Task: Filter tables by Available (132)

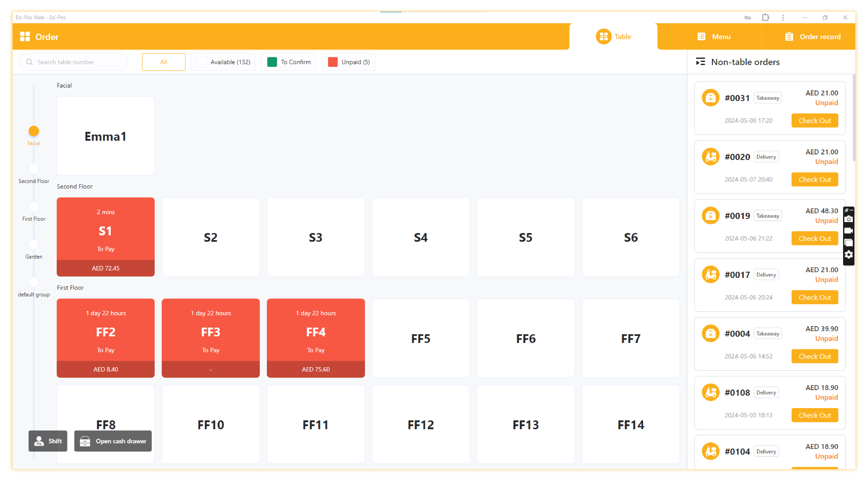Action: [x=223, y=62]
